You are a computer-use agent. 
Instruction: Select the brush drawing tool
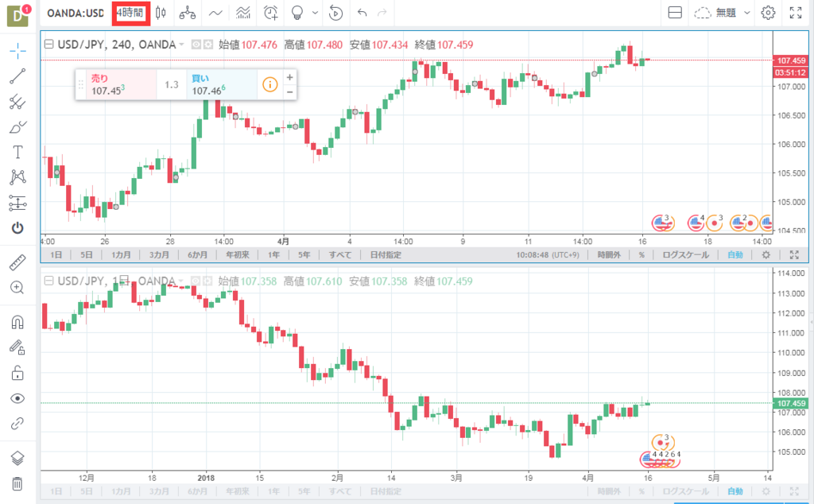(x=17, y=127)
